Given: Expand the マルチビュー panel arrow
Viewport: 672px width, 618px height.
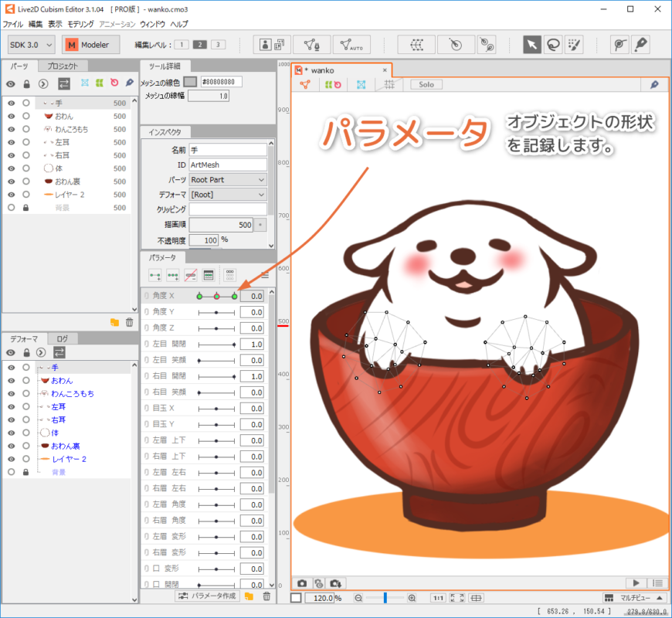Looking at the screenshot, I should click(x=660, y=598).
